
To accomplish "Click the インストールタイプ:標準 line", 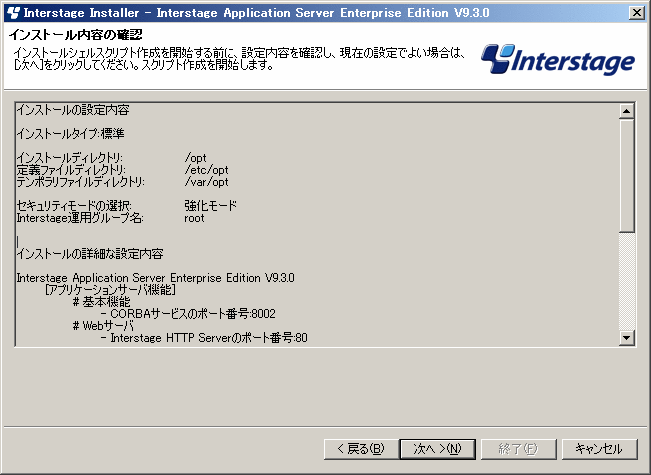I will [70, 134].
